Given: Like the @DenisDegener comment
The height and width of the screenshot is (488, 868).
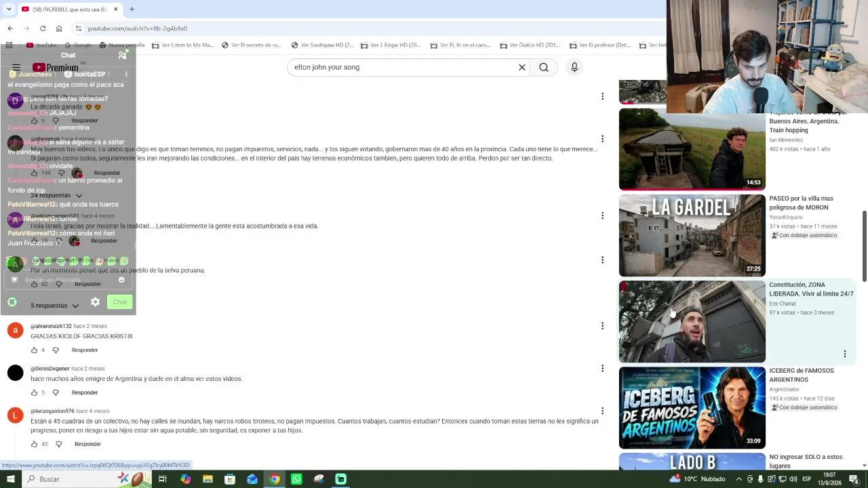Looking at the screenshot, I should pos(34,392).
